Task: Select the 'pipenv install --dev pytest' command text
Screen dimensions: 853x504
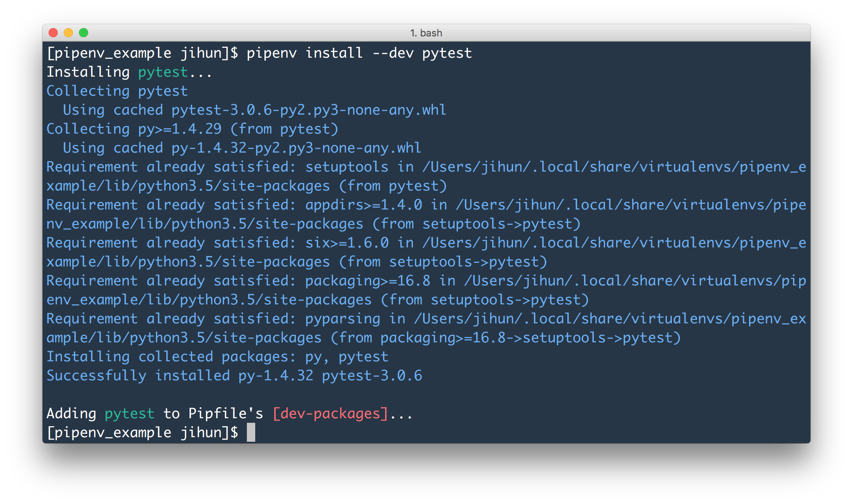Action: pyautogui.click(x=359, y=53)
